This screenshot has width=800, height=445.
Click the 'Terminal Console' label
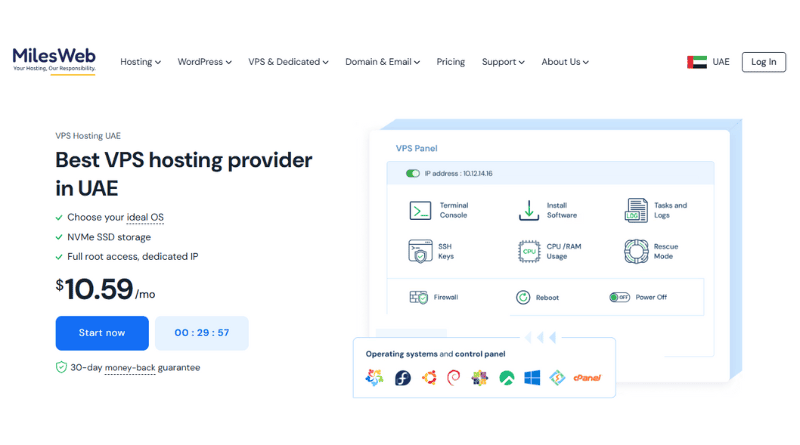tap(454, 210)
